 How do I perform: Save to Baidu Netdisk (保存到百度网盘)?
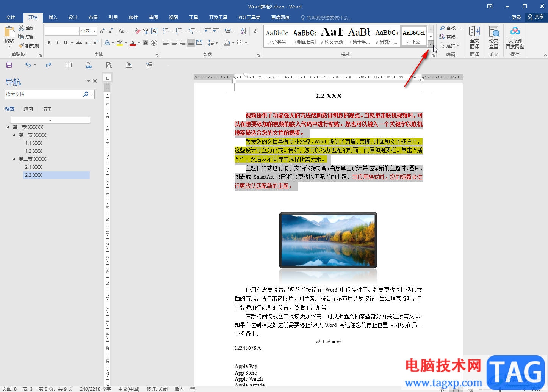515,37
